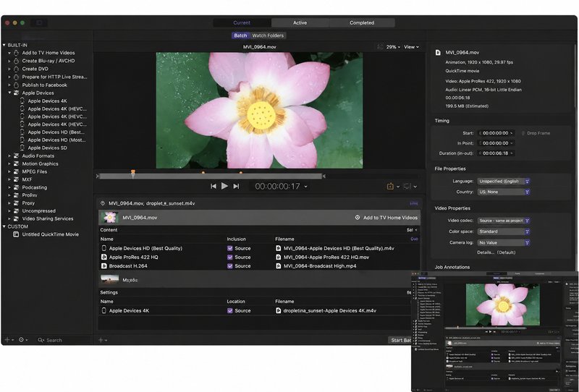Switch to the Current tab

[242, 23]
